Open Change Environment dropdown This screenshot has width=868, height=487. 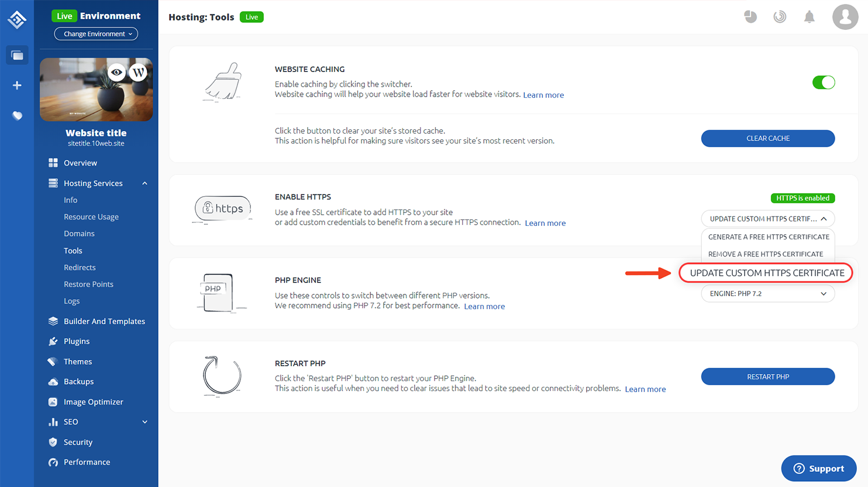97,34
